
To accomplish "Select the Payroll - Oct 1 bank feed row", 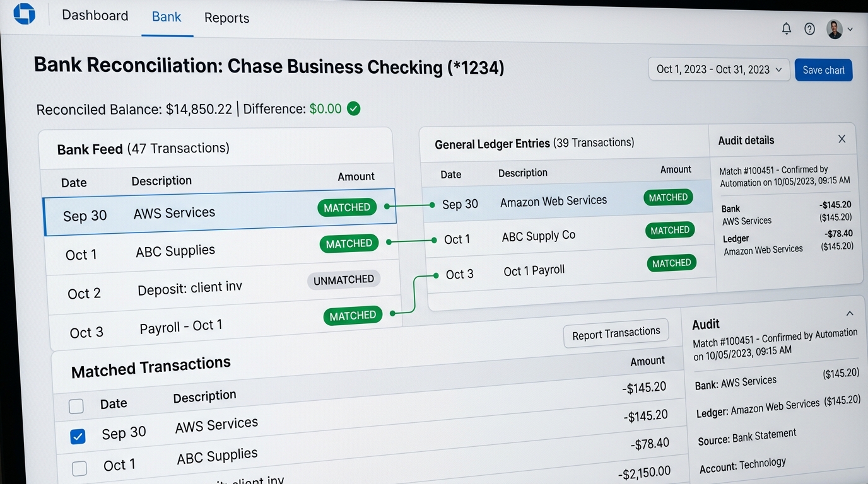I will coord(226,323).
